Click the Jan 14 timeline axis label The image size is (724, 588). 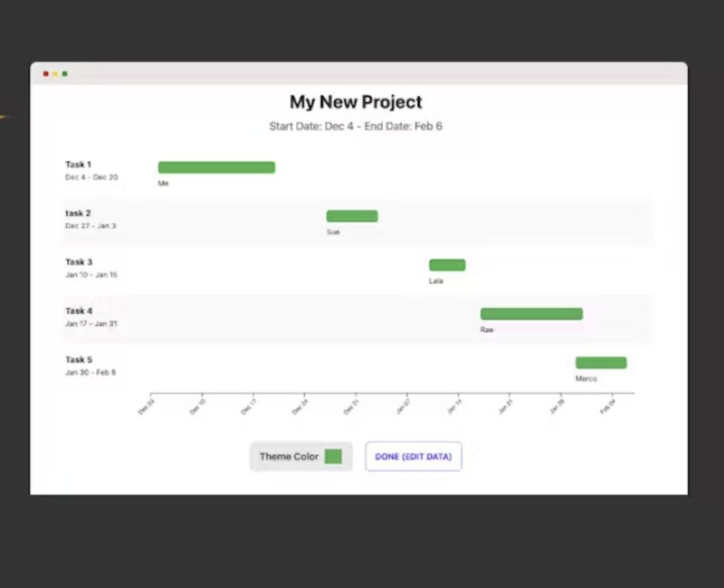pyautogui.click(x=454, y=407)
